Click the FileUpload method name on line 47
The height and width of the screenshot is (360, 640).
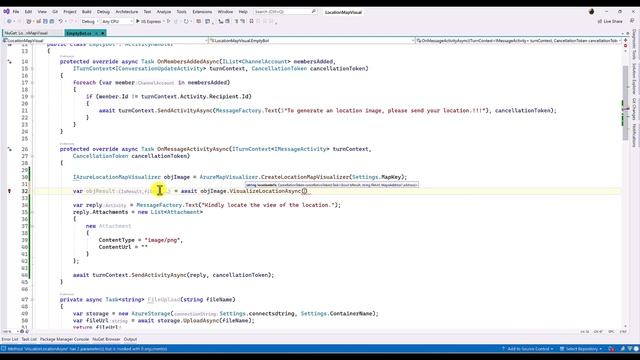pyautogui.click(x=164, y=300)
